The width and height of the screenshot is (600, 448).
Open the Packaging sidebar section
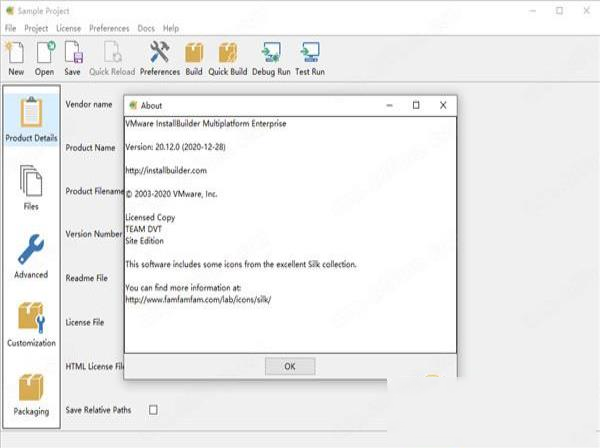(31, 393)
